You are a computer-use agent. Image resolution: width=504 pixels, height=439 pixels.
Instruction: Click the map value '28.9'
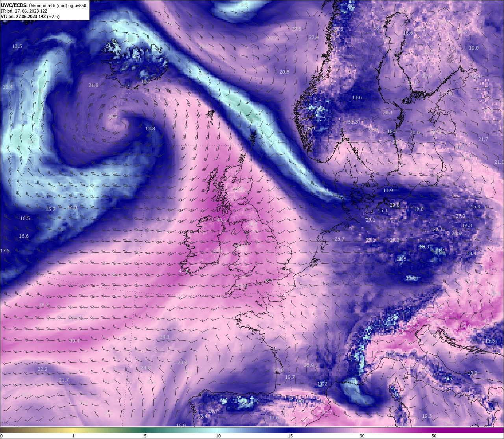click(x=310, y=128)
